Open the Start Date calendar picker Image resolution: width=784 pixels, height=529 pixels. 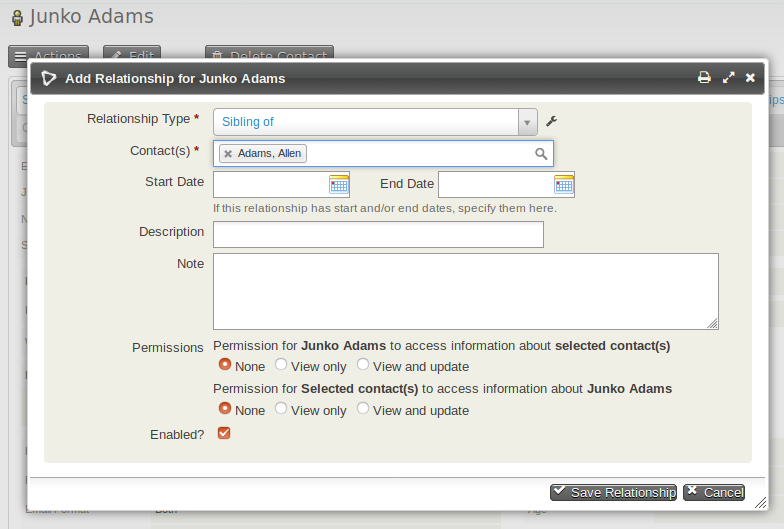point(339,184)
